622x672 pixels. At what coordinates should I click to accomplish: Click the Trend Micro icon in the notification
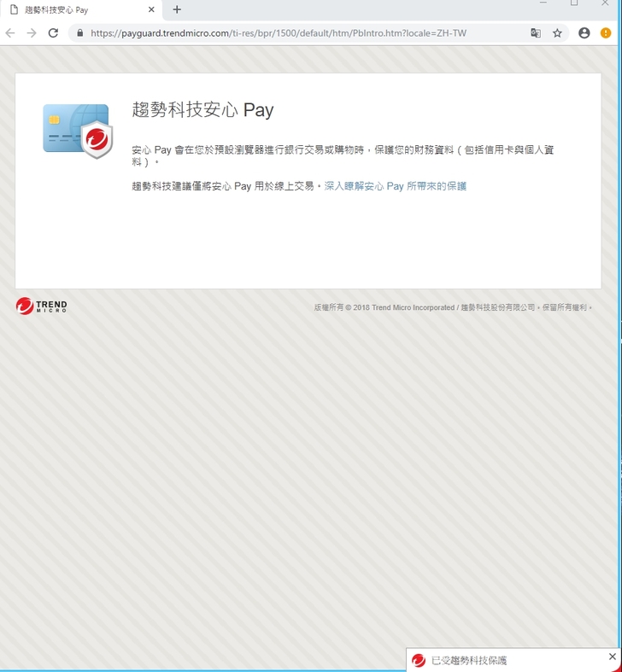419,660
